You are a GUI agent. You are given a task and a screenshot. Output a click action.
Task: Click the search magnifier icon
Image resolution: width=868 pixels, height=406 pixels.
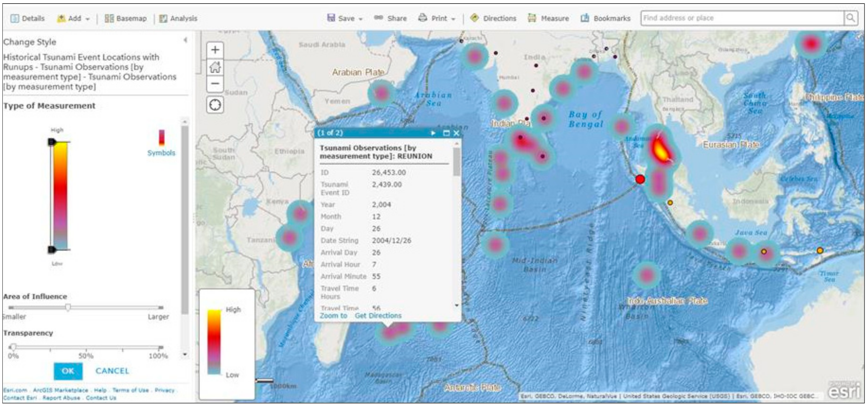[x=850, y=18]
